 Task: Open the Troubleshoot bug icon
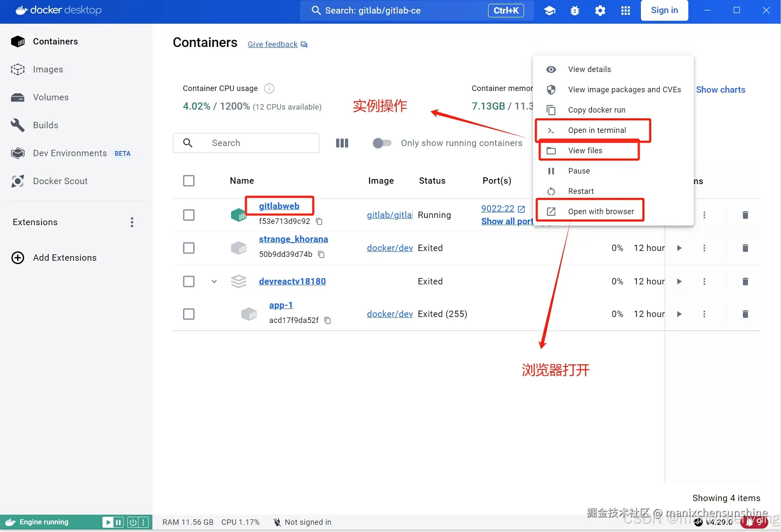pos(575,11)
